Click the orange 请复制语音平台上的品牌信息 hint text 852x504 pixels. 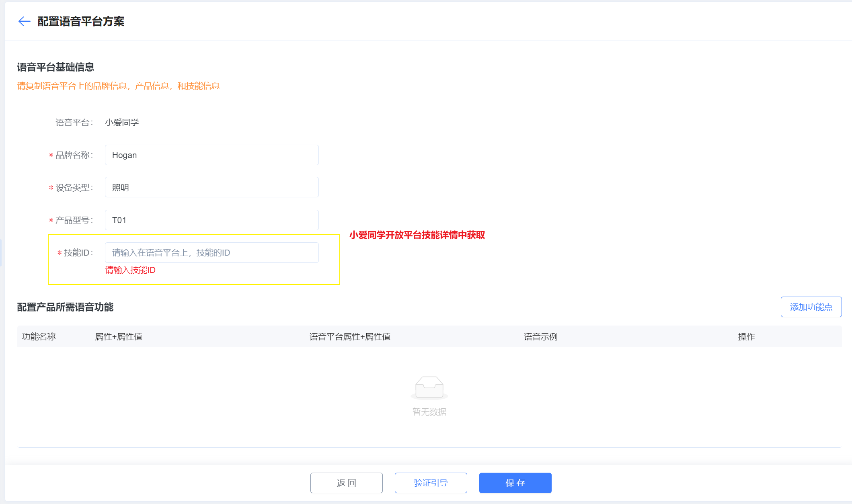click(118, 86)
